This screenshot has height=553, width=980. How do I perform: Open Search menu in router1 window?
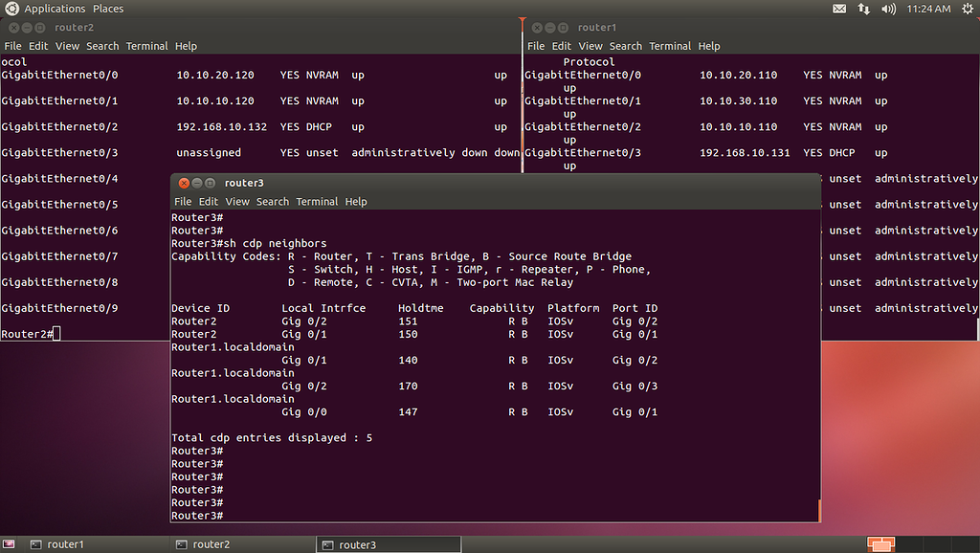[626, 46]
